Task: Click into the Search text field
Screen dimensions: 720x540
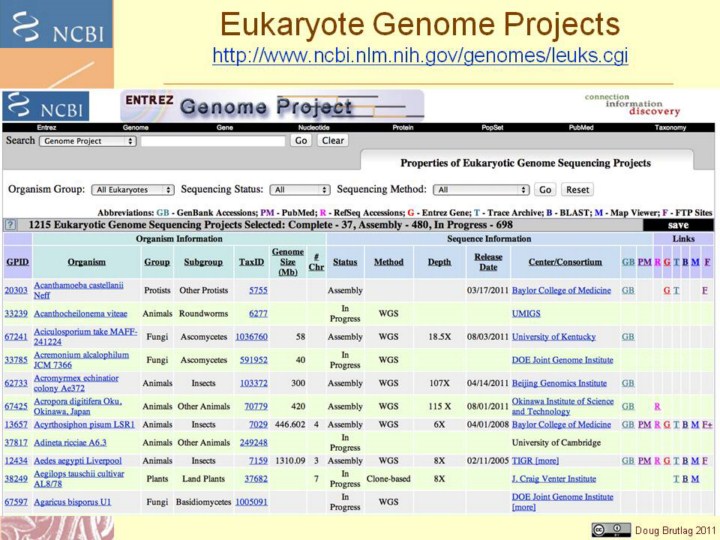Action: pos(213,141)
